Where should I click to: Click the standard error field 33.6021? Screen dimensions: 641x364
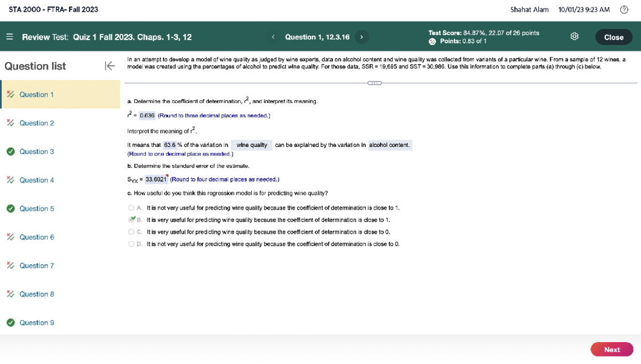click(156, 179)
